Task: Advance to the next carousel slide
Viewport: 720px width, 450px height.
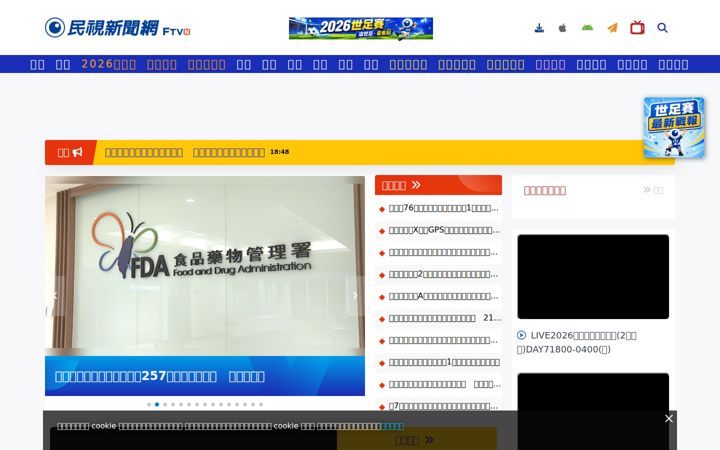Action: pos(355,296)
